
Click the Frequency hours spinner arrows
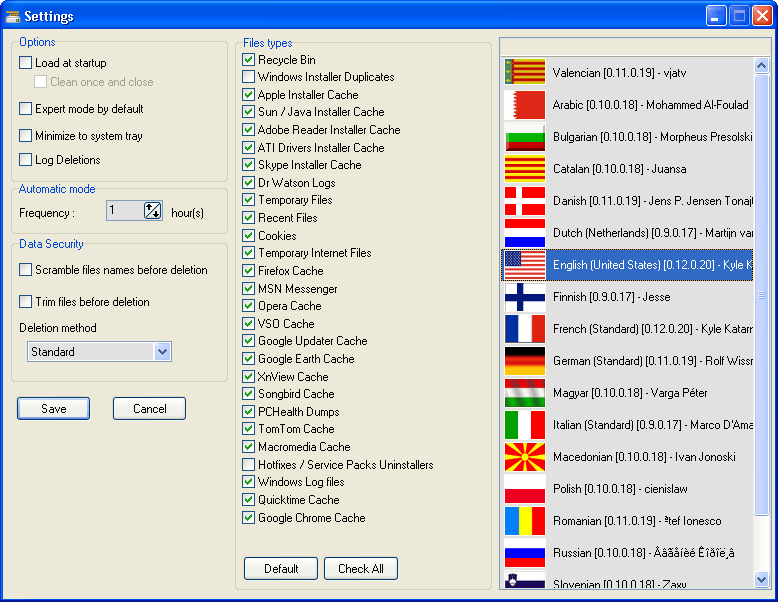click(x=152, y=210)
